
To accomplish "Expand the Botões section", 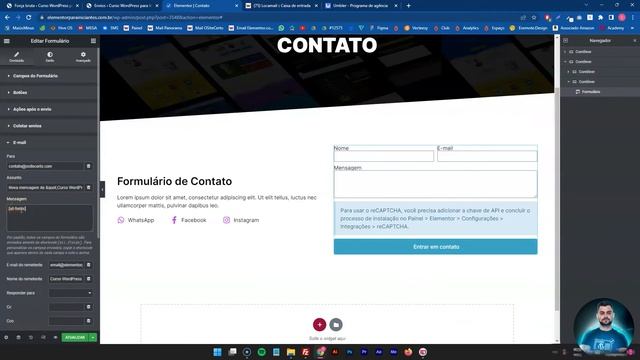I will 49,93.
